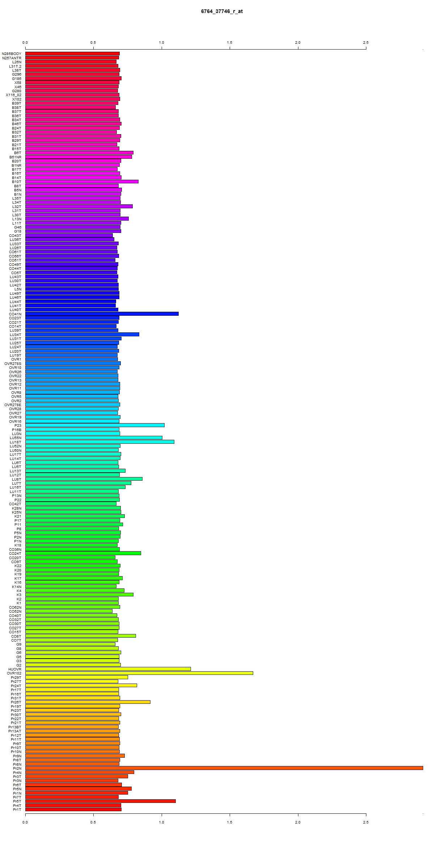Image resolution: width=434 pixels, height=868 pixels.
Task: Select the LU55N label
Action: (x=16, y=438)
